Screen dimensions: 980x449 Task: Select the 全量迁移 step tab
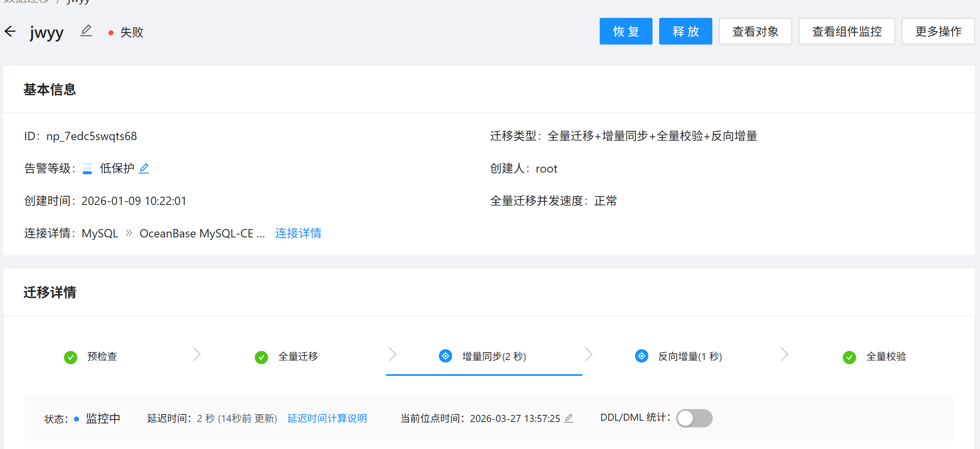pos(298,356)
